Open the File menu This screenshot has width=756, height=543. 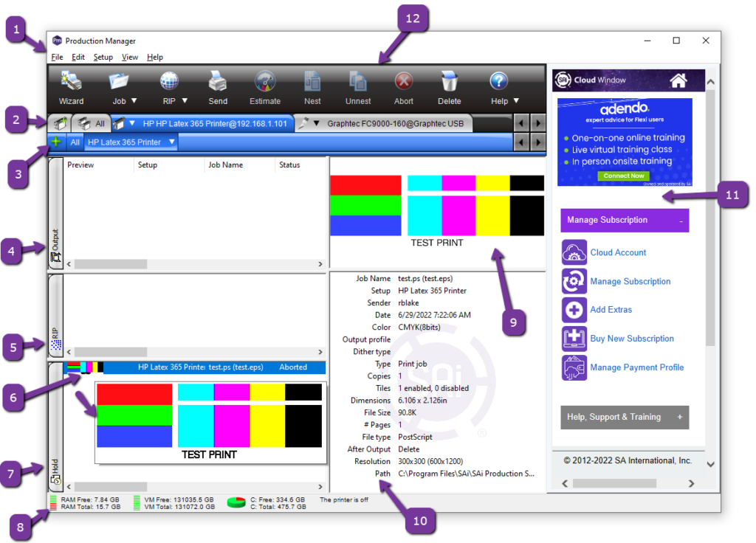(57, 57)
